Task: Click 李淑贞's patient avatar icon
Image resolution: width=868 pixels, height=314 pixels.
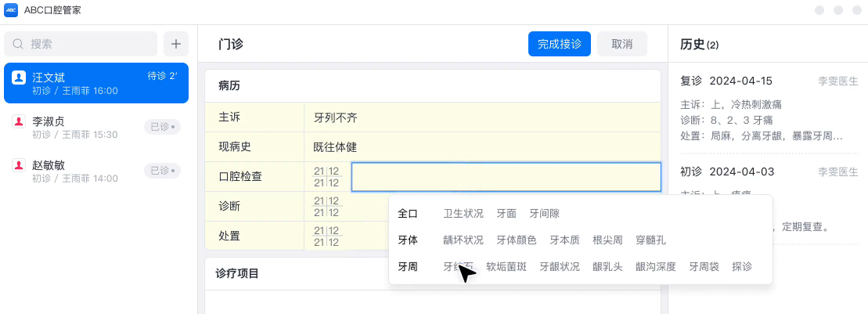Action: [x=19, y=121]
